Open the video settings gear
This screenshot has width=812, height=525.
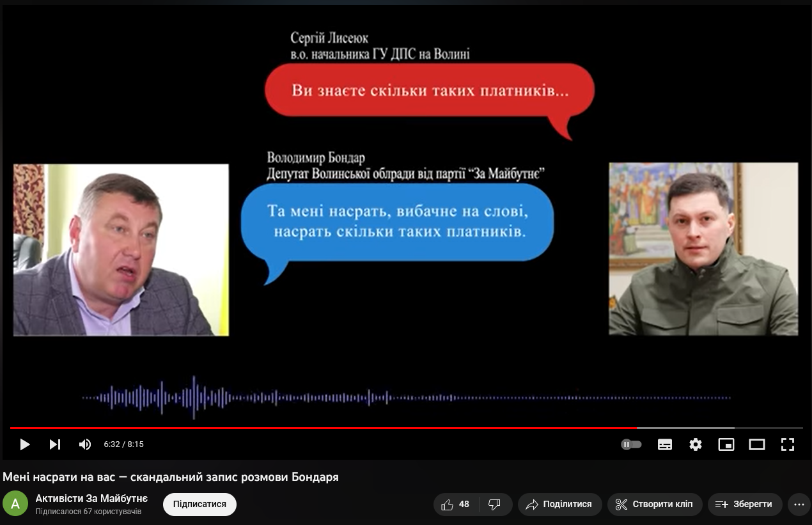click(696, 444)
